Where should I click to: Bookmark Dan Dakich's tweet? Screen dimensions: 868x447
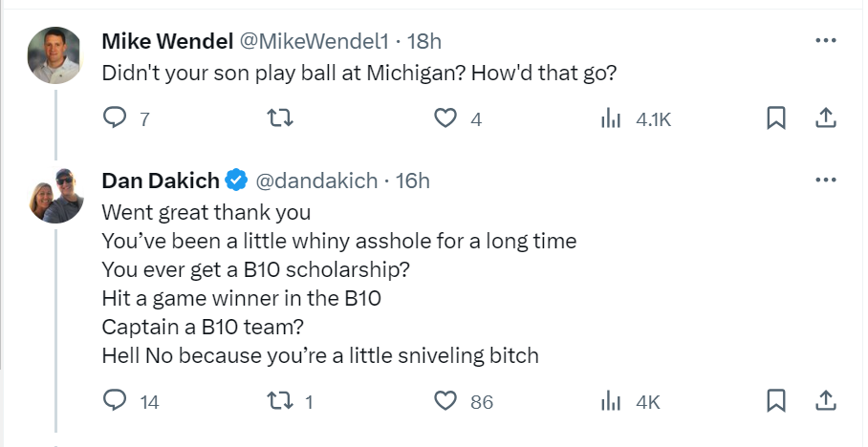pyautogui.click(x=776, y=402)
